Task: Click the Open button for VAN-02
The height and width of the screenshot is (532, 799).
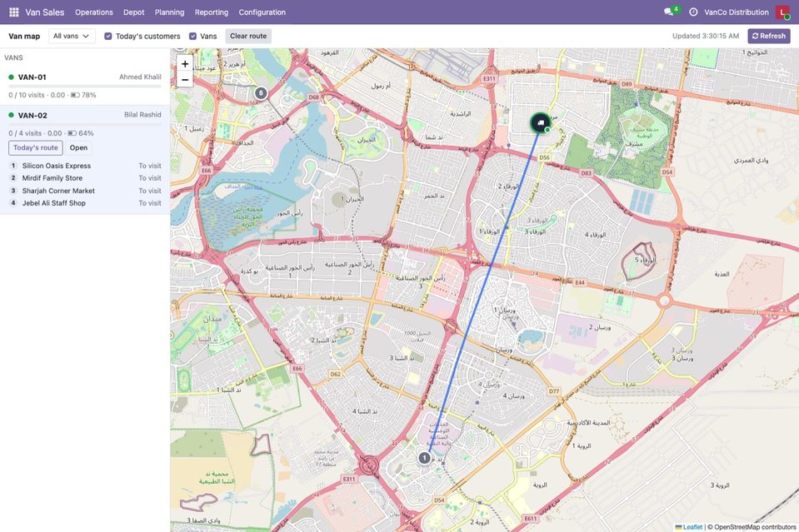Action: click(x=78, y=147)
